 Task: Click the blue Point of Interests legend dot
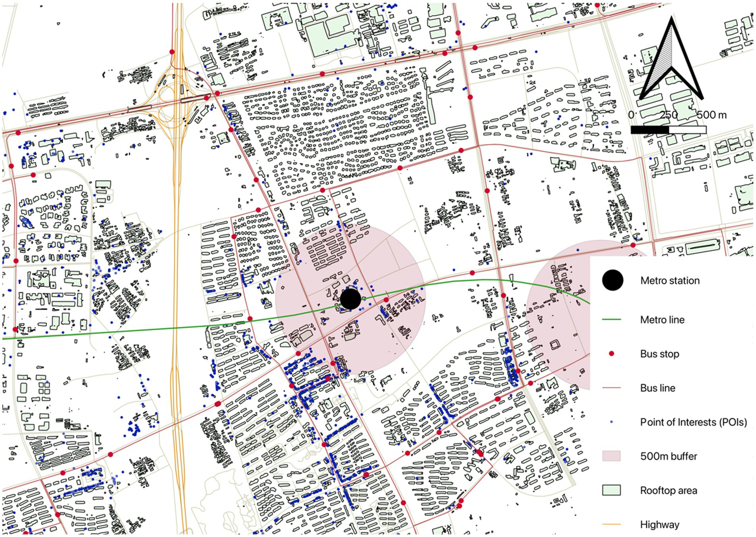pos(612,422)
